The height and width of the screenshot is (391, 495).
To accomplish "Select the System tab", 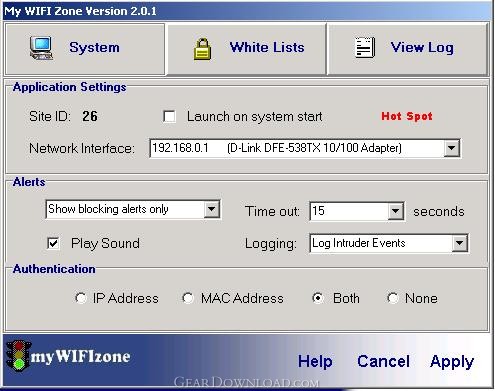I will click(85, 49).
